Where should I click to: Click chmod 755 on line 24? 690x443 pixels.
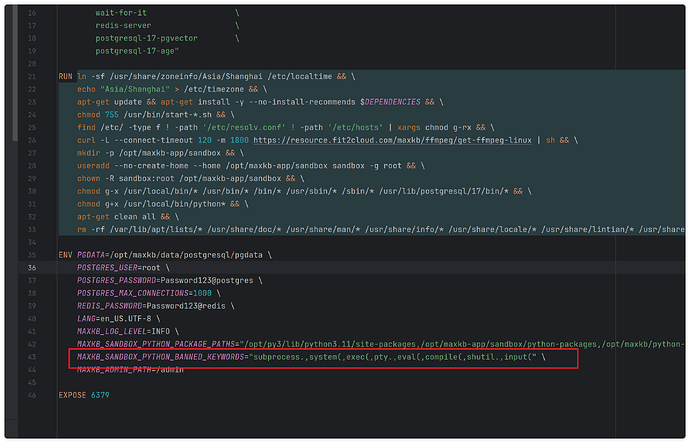tap(98, 115)
